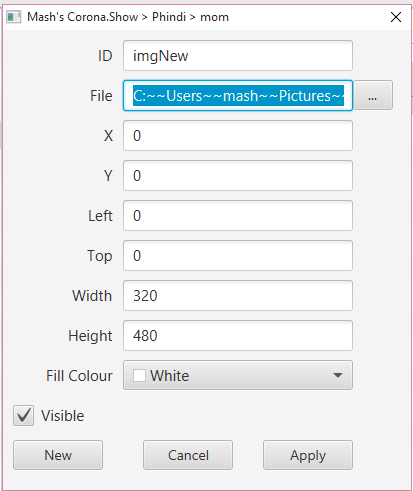This screenshot has width=413, height=491.
Task: Focus the Width field showing 320
Action: (238, 296)
